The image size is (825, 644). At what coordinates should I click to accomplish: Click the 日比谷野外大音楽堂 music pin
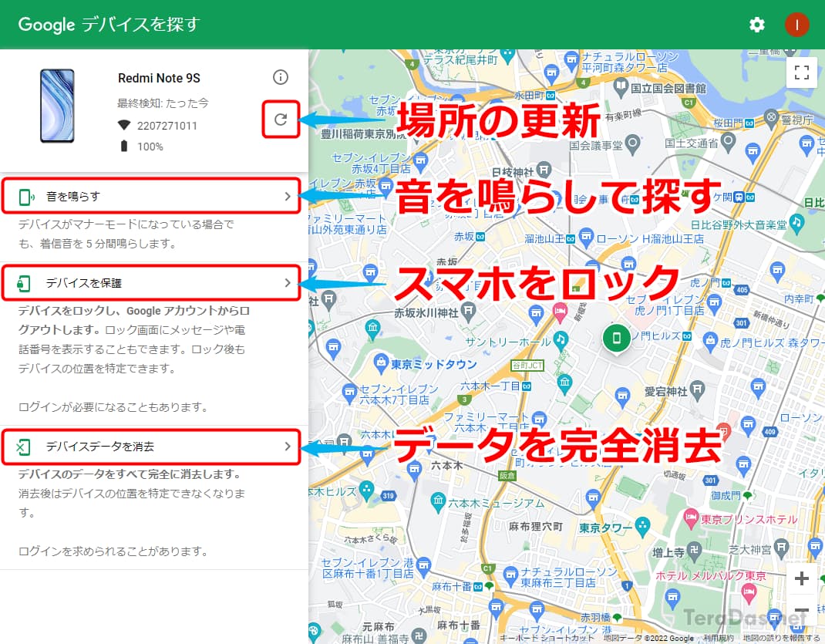tap(796, 223)
